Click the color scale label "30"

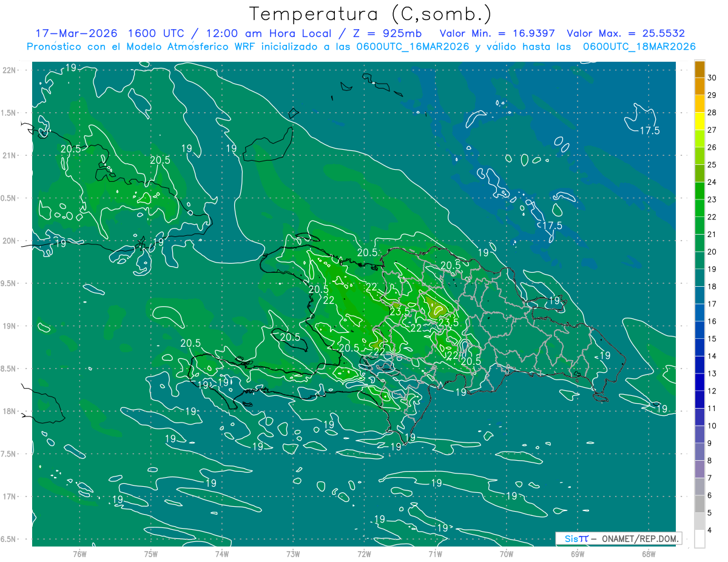[712, 78]
